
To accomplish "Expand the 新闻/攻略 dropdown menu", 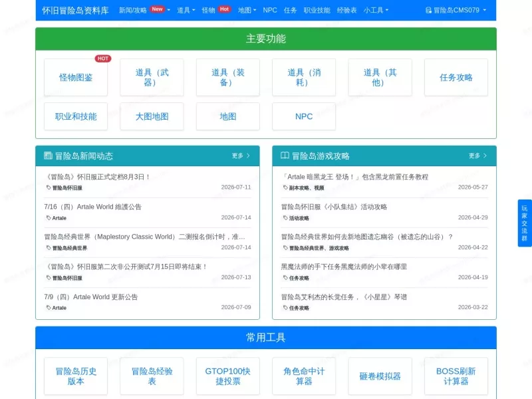I will pos(144,10).
